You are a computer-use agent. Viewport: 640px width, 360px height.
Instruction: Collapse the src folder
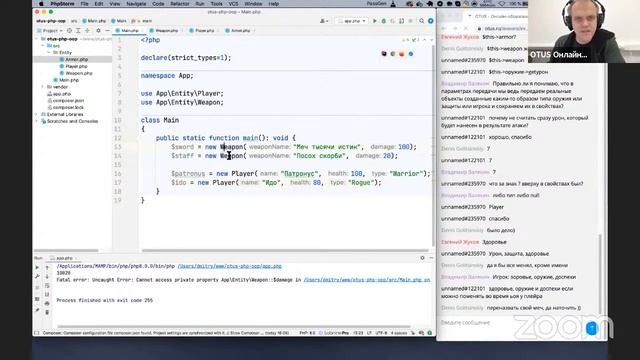(43, 46)
